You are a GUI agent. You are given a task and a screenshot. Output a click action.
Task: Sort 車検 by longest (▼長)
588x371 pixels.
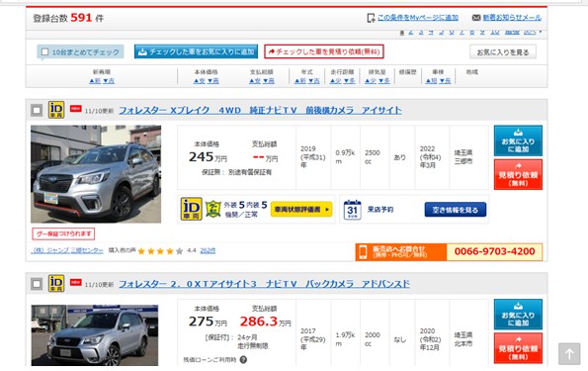pyautogui.click(x=445, y=81)
